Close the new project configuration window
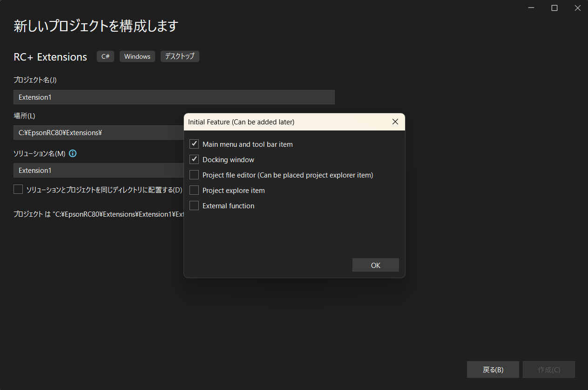Viewport: 588px width, 390px height. pos(577,8)
